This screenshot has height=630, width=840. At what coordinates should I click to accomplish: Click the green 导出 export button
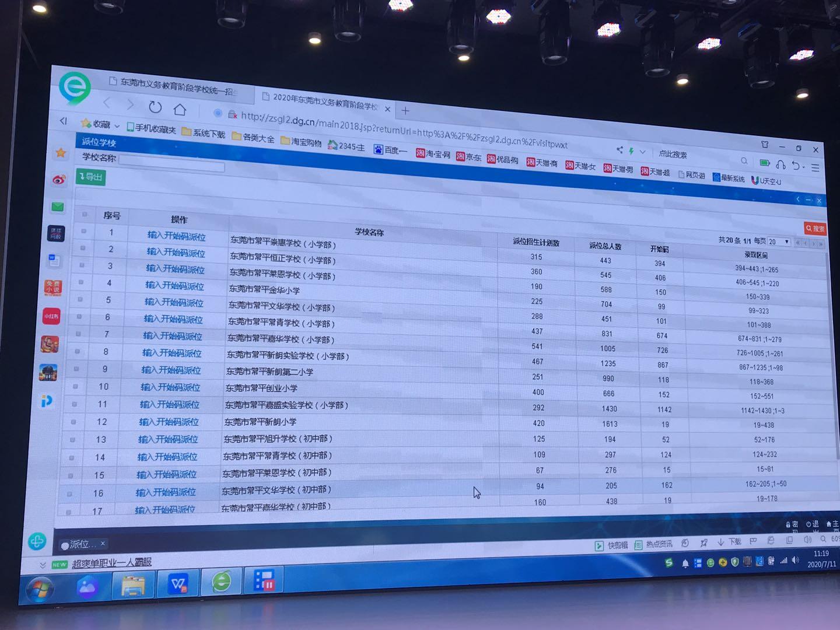(x=90, y=177)
